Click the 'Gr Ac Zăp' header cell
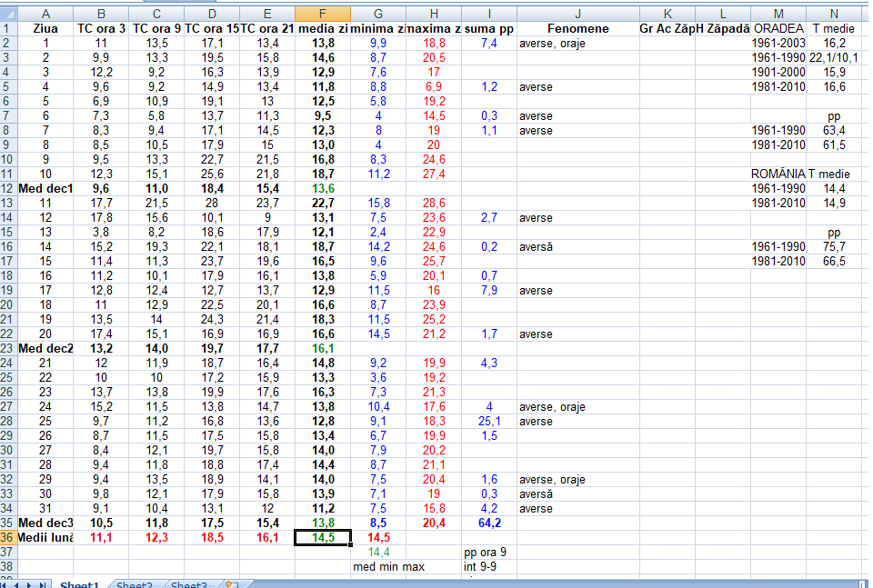873x588 pixels. 667,28
